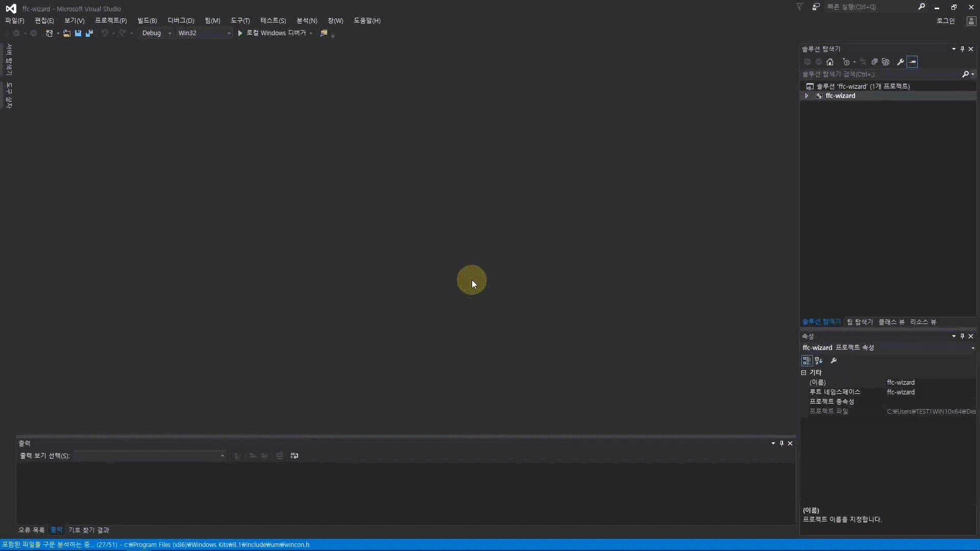Image resolution: width=980 pixels, height=551 pixels.
Task: Collapse the 기타 property category
Action: click(x=804, y=372)
